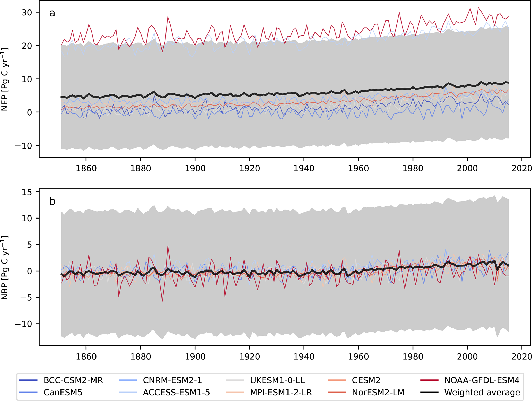Click the 2020 tick label under the NBP chart

point(521,356)
